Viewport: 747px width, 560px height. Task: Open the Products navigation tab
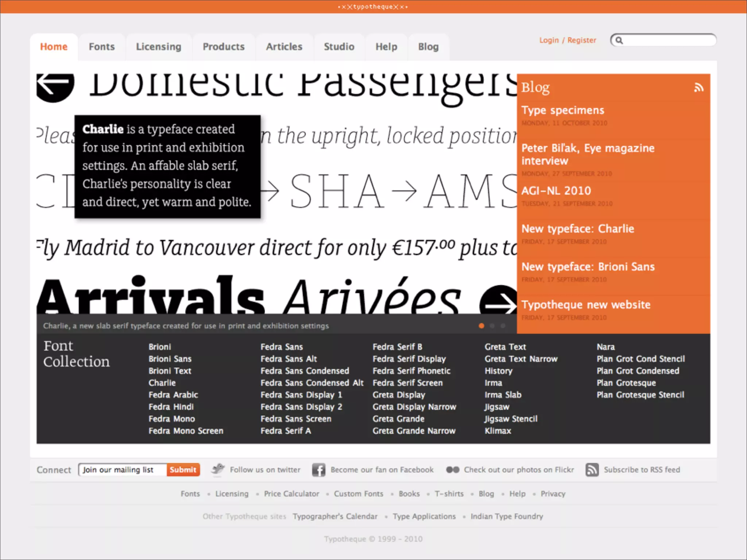coord(224,47)
